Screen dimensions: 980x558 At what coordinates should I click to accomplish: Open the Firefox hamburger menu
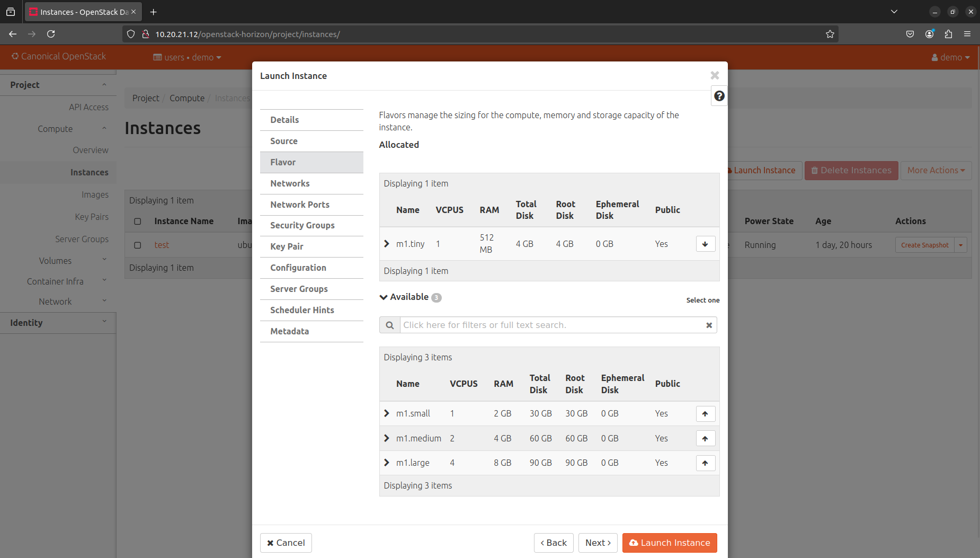967,34
